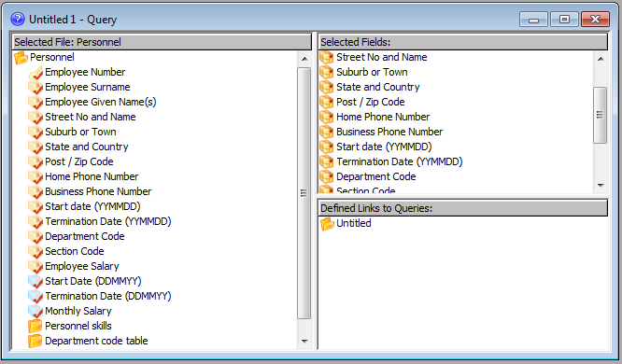
Task: Select Start Date (DDMMYY) in Personnel tree
Action: click(x=92, y=282)
